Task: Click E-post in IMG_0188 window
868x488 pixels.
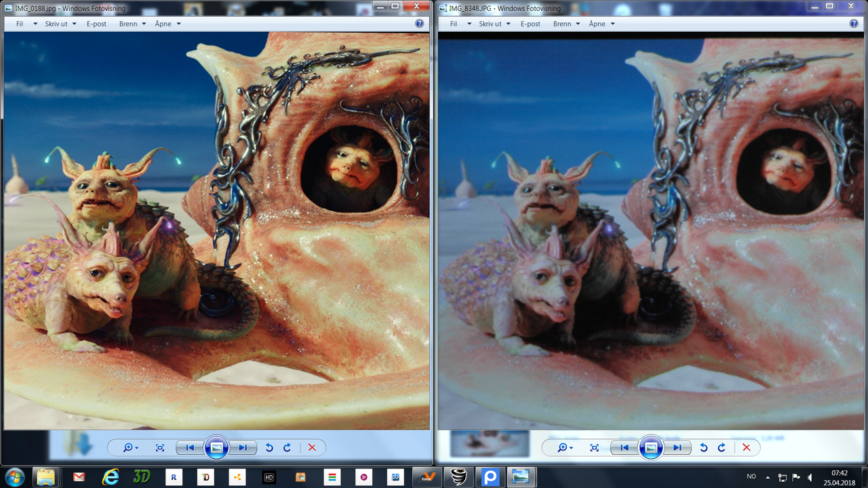Action: click(x=96, y=24)
